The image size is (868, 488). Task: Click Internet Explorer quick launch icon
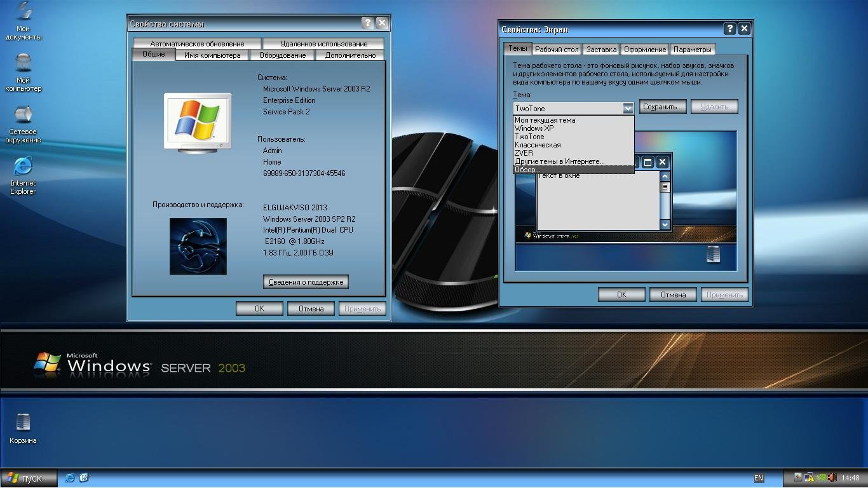(x=70, y=478)
